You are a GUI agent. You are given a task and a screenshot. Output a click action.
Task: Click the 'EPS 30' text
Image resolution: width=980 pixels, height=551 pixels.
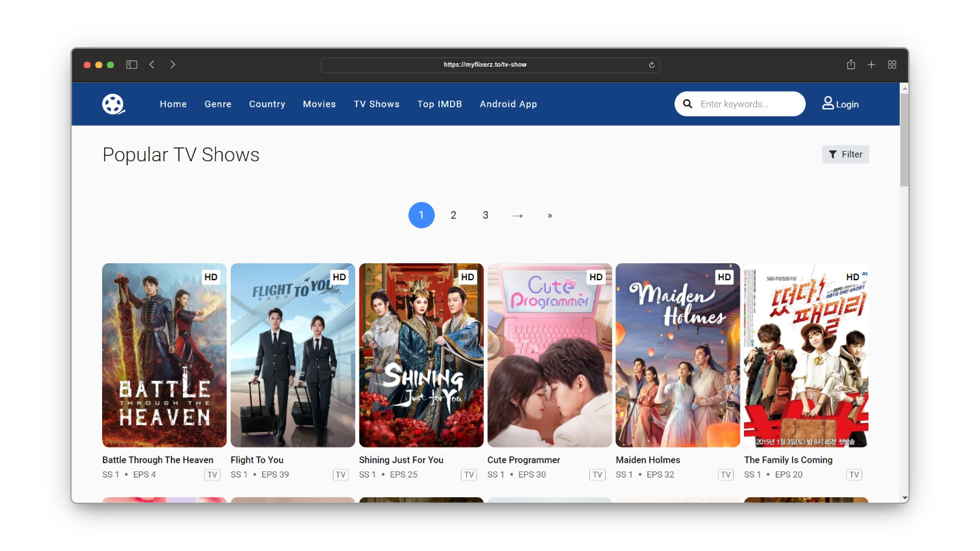[532, 475]
